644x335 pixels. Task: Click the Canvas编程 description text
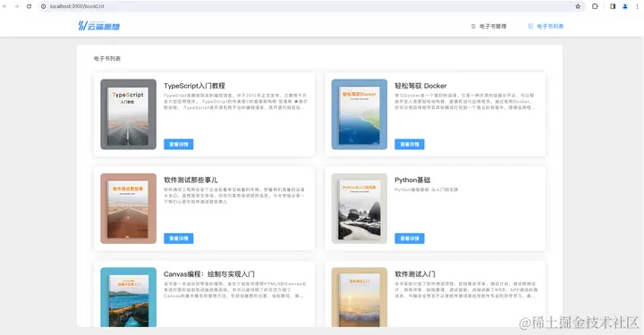point(235,290)
